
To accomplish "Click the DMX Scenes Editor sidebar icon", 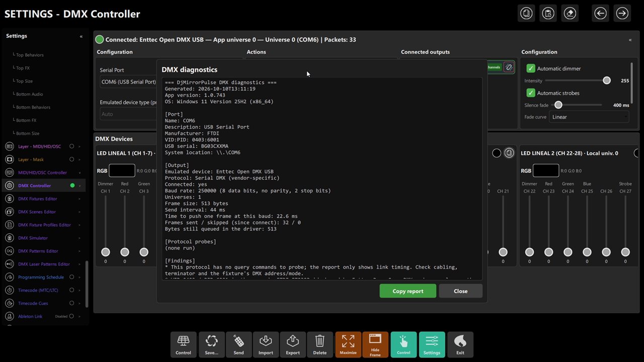I will point(9,212).
